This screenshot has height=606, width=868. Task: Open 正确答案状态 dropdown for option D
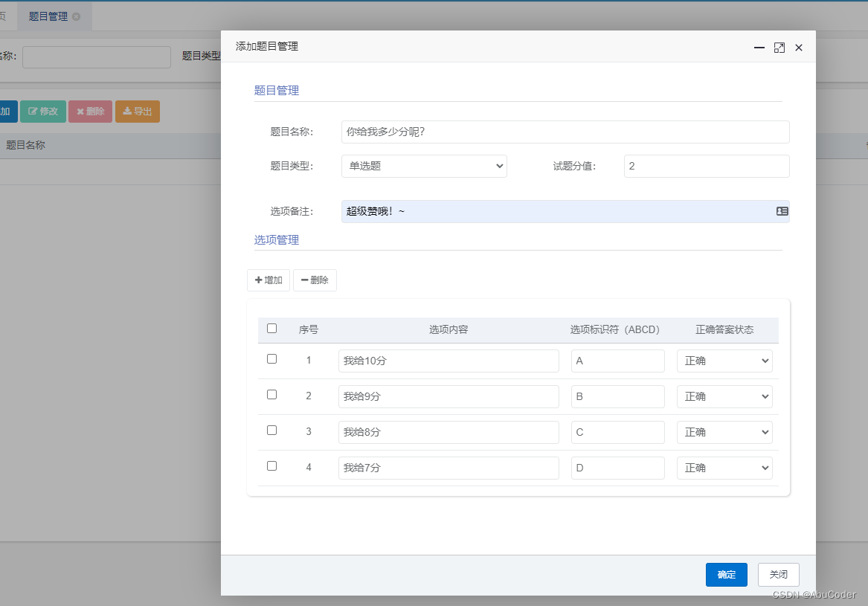tap(724, 468)
